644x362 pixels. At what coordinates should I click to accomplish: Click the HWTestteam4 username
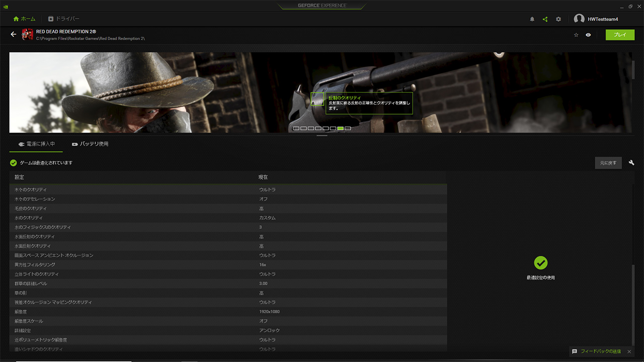[603, 19]
